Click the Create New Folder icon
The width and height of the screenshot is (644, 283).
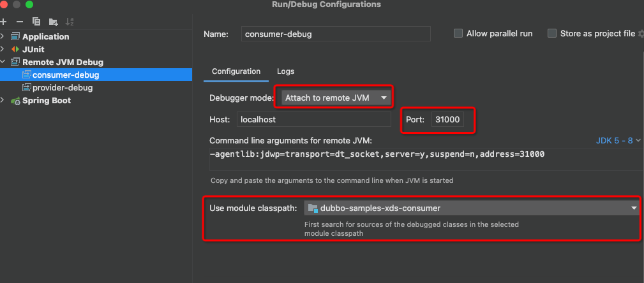click(53, 21)
